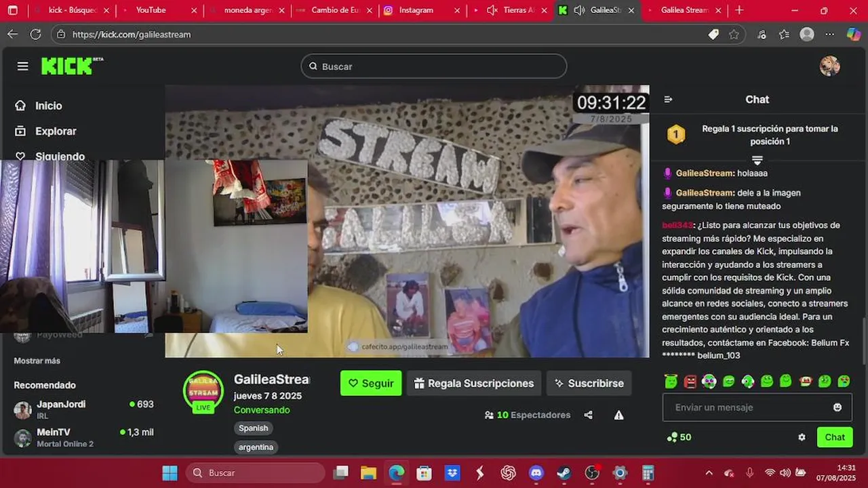The width and height of the screenshot is (868, 488).
Task: Click the Seguir follow button
Action: point(371,383)
